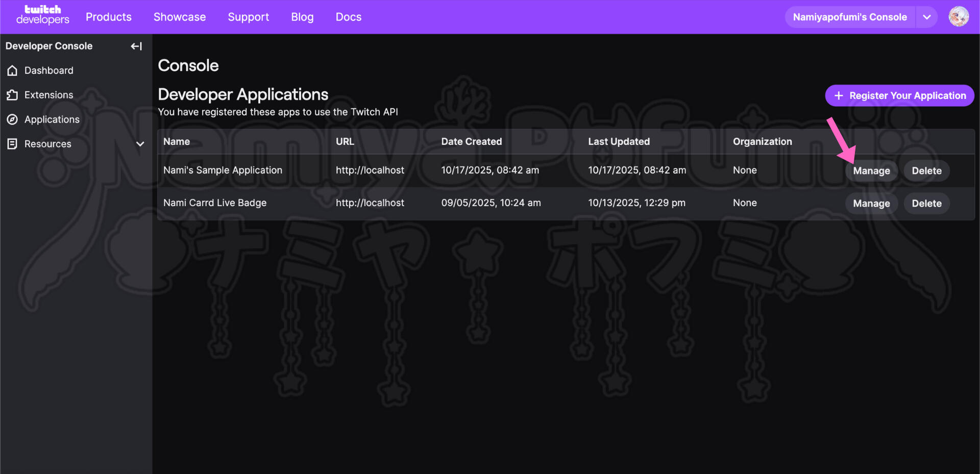Click the Resources document icon

tap(13, 144)
